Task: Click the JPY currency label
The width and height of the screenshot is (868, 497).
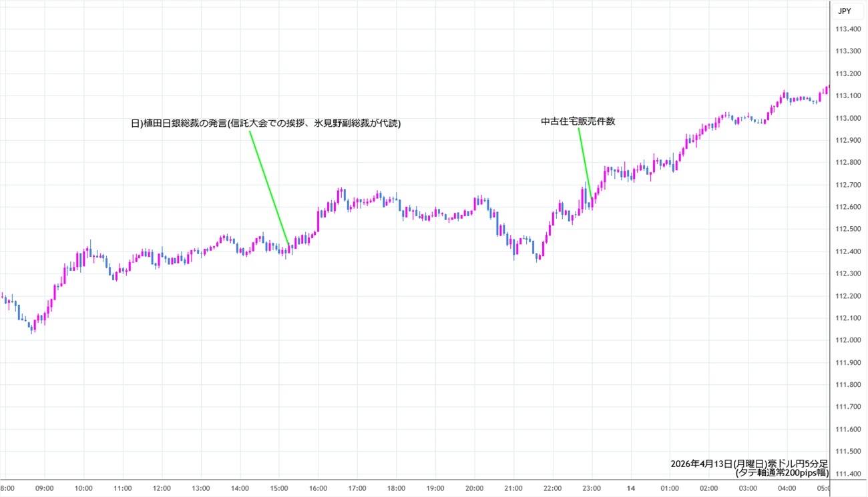Action: (x=844, y=11)
